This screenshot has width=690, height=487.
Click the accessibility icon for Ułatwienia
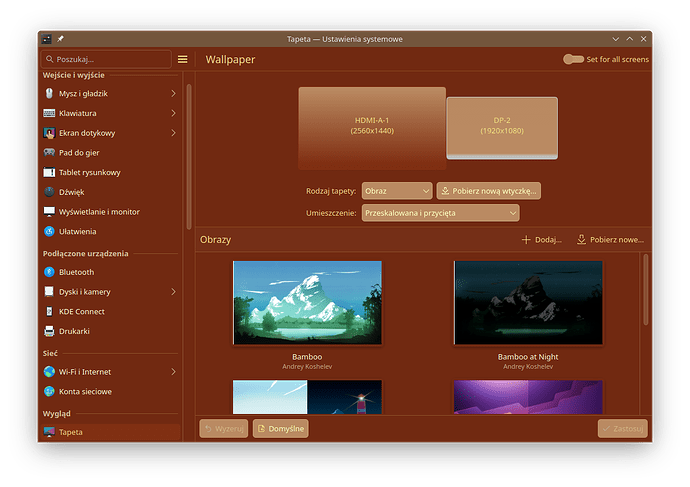pyautogui.click(x=49, y=231)
